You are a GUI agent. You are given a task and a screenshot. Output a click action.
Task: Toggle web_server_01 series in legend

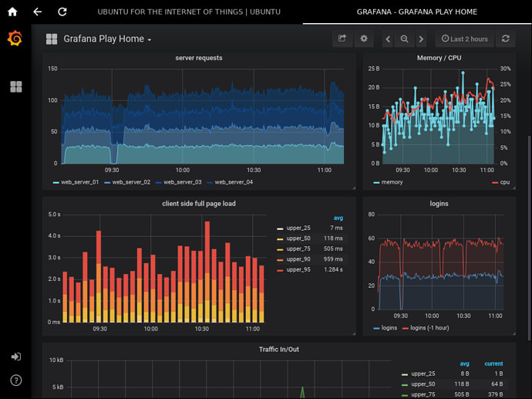click(79, 182)
